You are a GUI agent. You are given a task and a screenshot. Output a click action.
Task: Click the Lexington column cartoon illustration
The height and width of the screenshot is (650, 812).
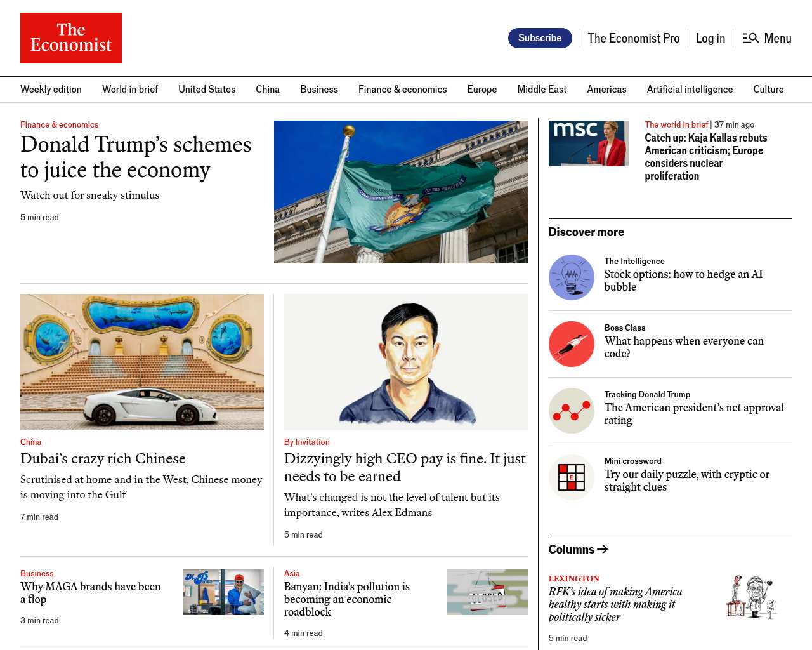(x=752, y=597)
